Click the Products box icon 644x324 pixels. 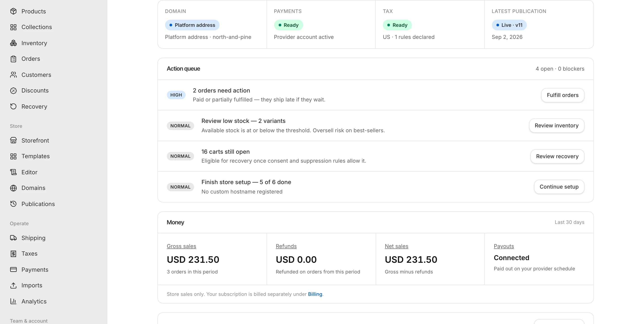tap(13, 11)
